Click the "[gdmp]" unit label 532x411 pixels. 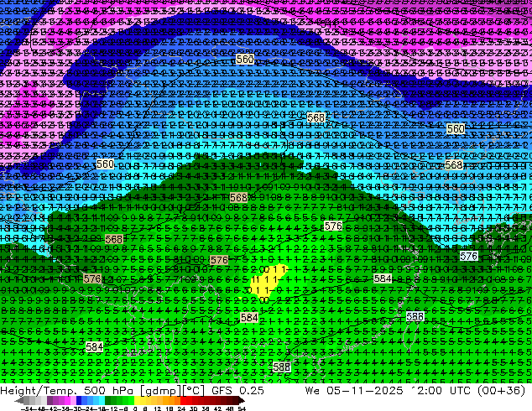(x=161, y=391)
